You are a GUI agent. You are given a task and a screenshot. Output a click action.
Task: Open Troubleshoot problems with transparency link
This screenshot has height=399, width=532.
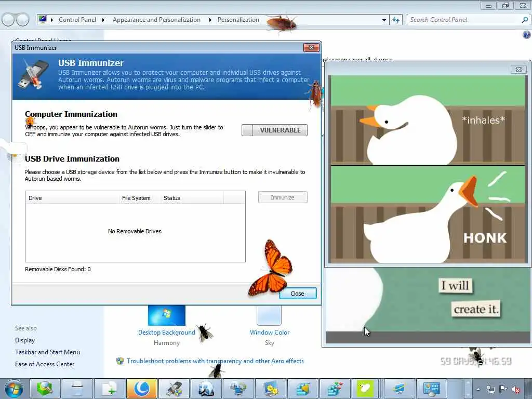(215, 361)
